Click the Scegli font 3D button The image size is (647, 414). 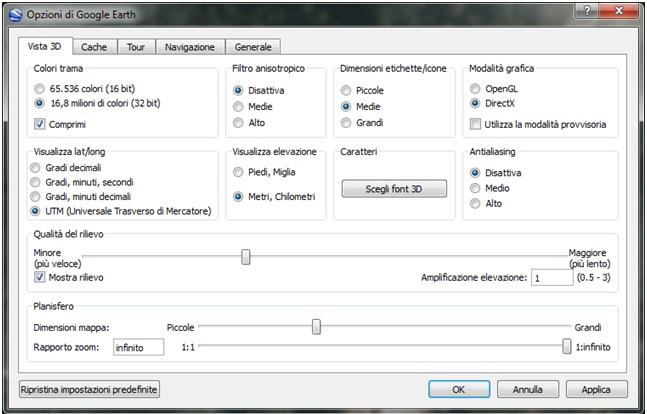click(394, 189)
